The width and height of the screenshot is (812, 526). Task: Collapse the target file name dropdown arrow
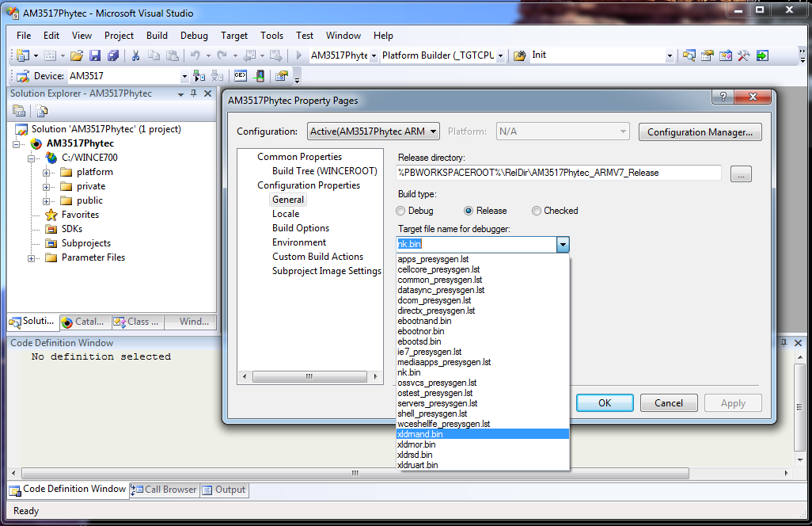click(x=563, y=244)
